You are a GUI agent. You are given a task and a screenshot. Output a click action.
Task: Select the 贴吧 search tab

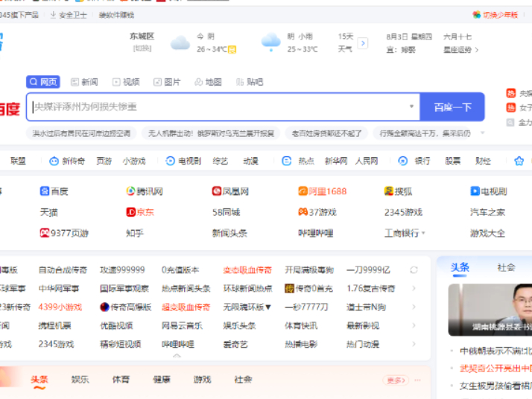(250, 82)
